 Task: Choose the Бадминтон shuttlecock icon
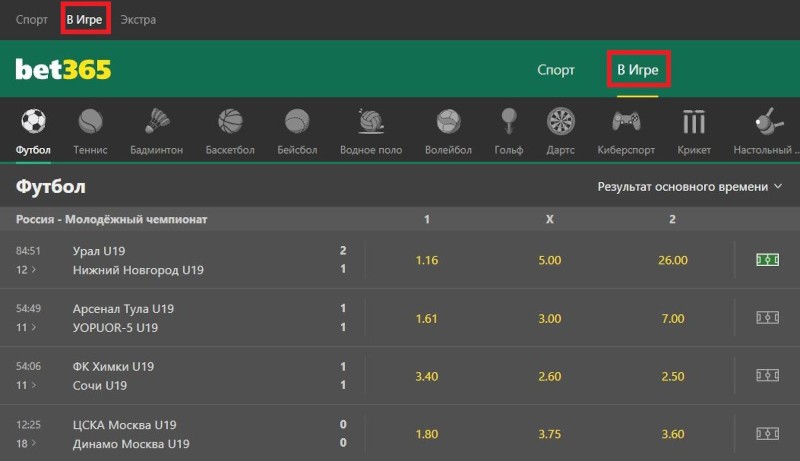pyautogui.click(x=156, y=122)
